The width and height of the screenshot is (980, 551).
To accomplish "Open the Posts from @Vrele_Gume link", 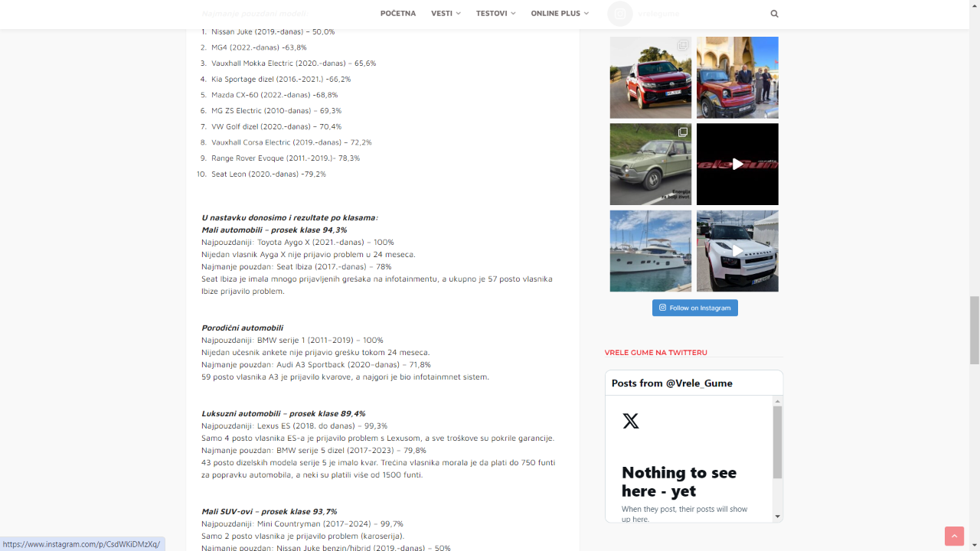I will [671, 383].
